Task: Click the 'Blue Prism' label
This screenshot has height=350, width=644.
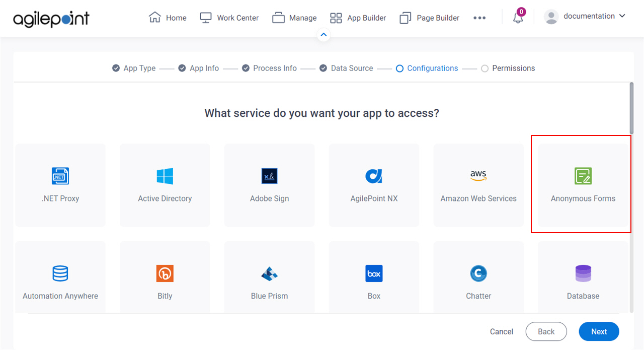Action: coord(270,296)
